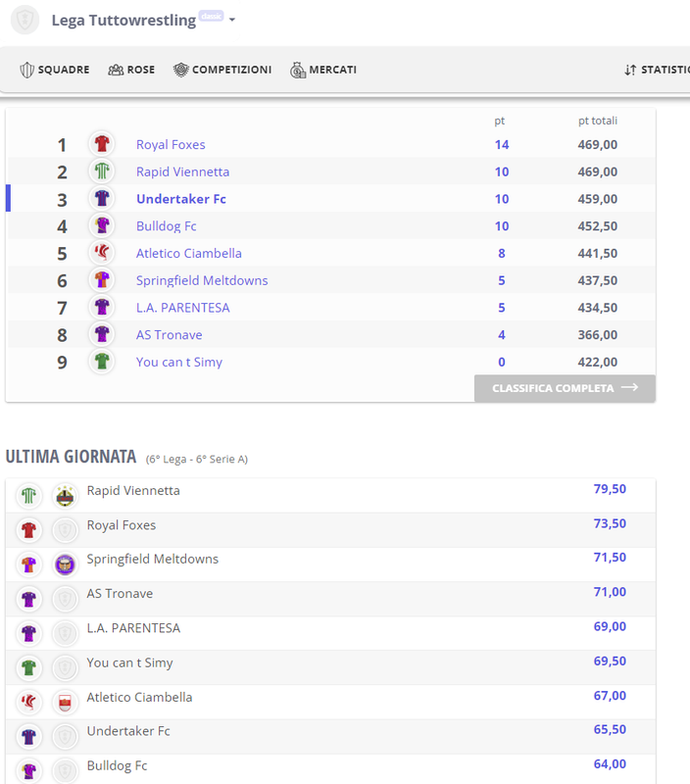Click the Undertaker Fc jersey in standings
This screenshot has width=690, height=784.
(102, 198)
